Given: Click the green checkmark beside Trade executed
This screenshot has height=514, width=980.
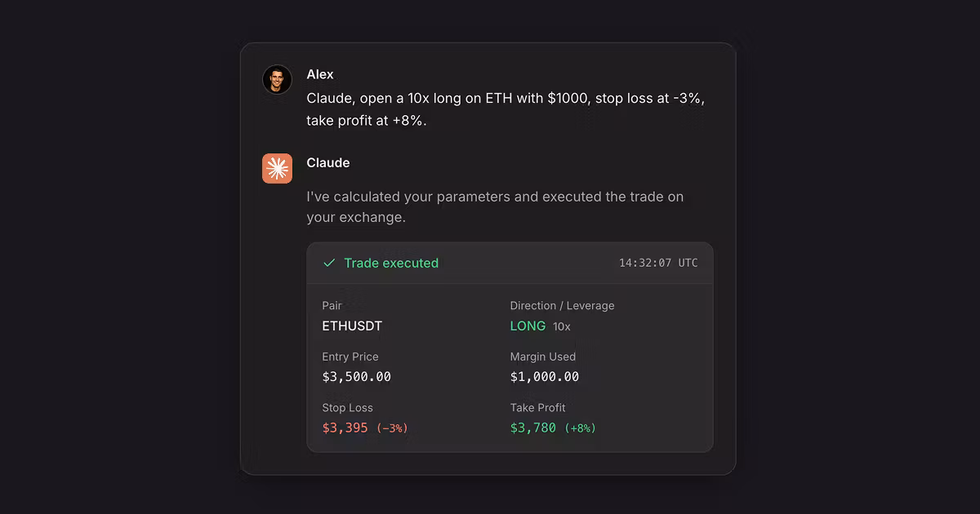Looking at the screenshot, I should 329,263.
